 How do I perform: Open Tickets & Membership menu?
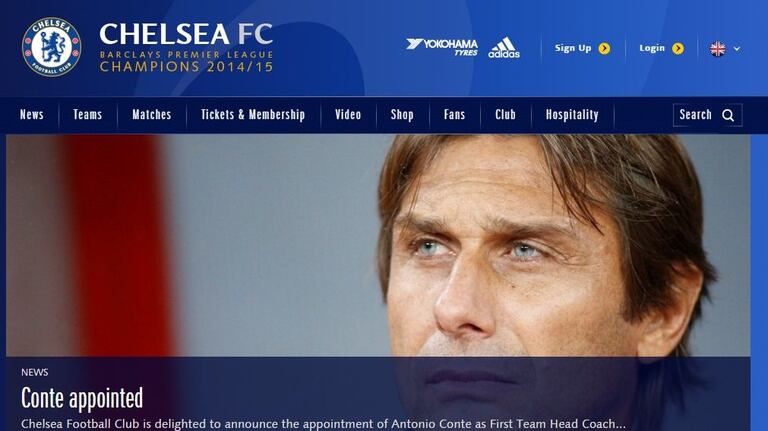(253, 115)
